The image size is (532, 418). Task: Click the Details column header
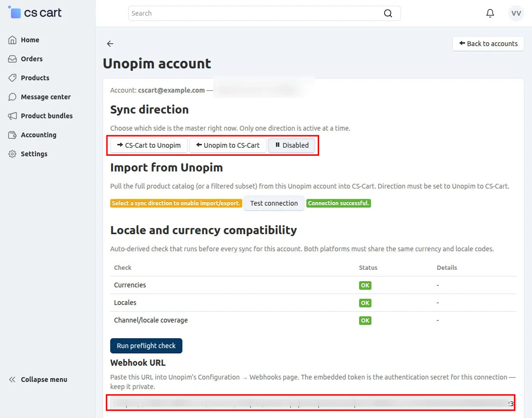pos(447,268)
